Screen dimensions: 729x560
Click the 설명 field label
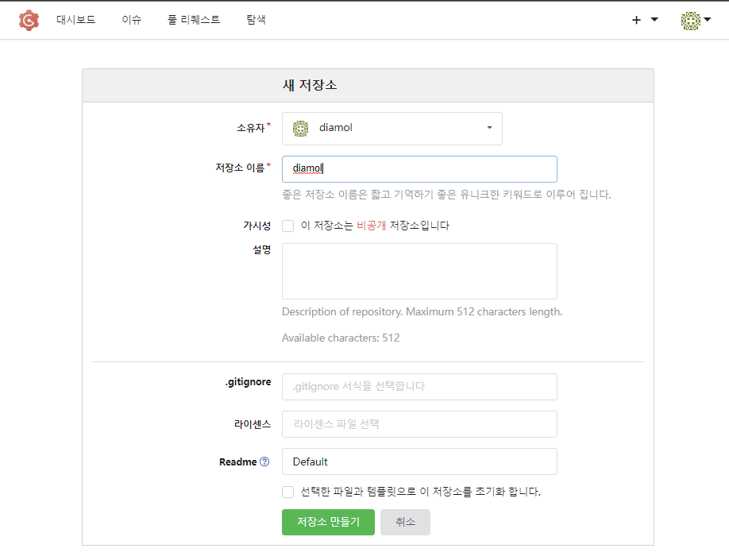point(261,249)
